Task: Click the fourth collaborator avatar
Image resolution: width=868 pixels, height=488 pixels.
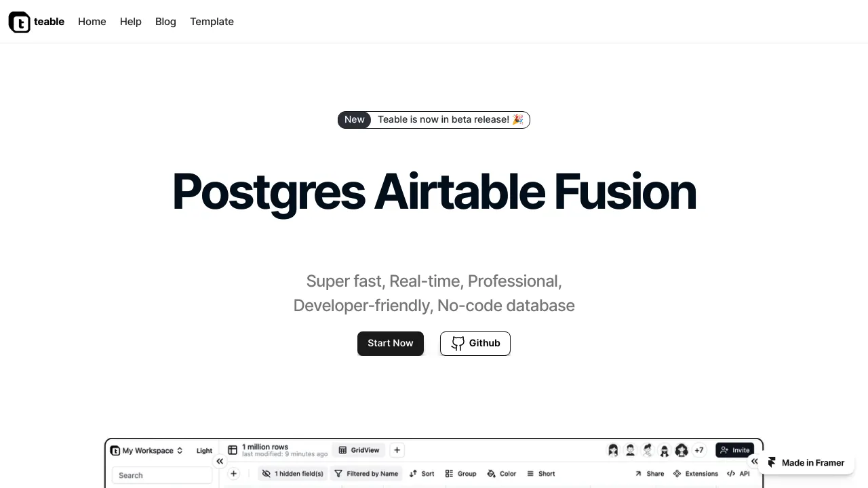Action: tap(664, 450)
